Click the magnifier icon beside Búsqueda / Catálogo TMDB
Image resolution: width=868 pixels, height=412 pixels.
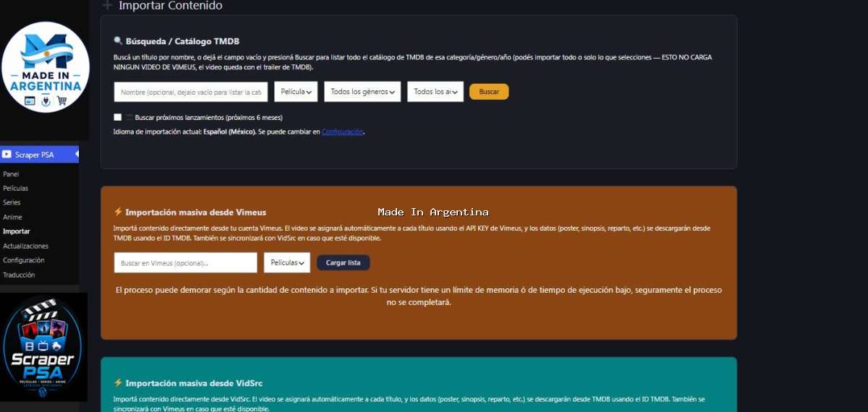tap(118, 41)
